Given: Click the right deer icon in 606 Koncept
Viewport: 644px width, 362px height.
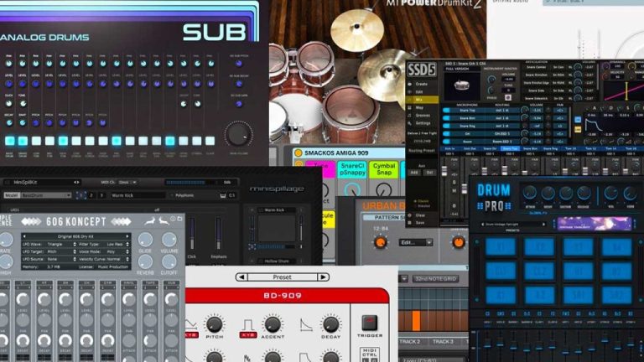Looking at the screenshot, I should tap(164, 221).
